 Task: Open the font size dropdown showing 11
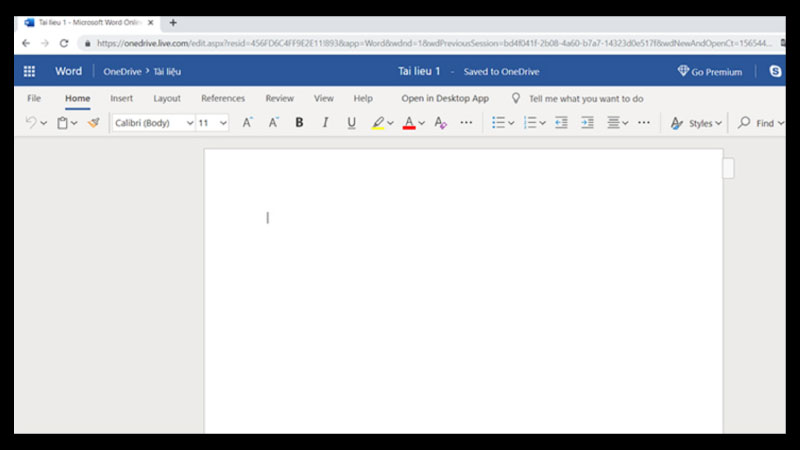pyautogui.click(x=213, y=123)
